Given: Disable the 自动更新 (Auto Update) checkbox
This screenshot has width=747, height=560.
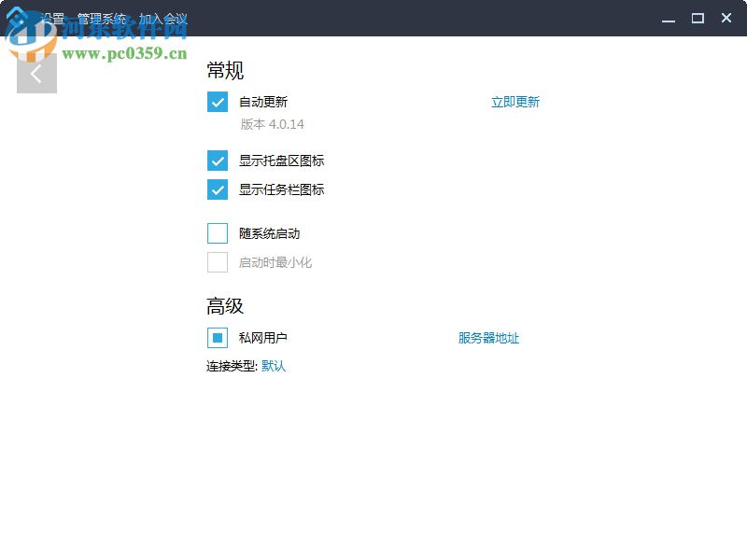Looking at the screenshot, I should point(218,102).
